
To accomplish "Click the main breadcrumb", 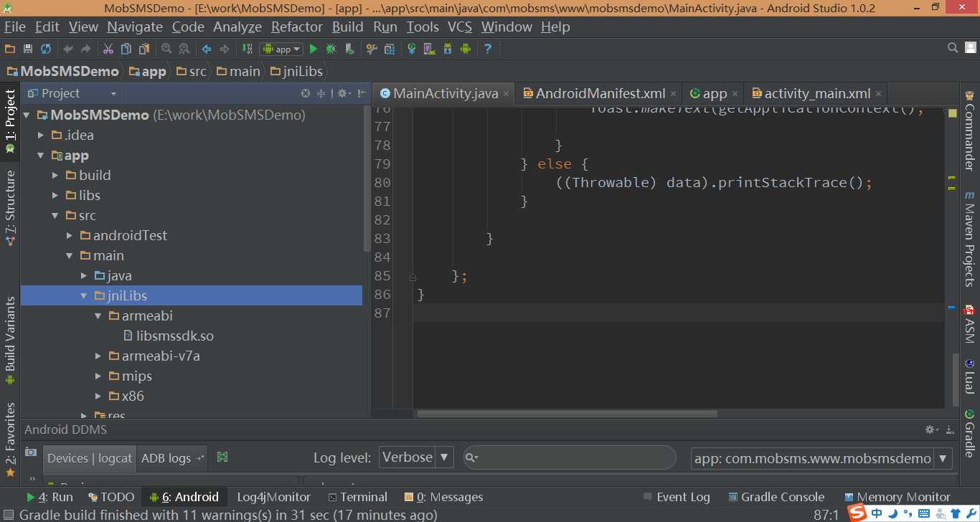I will point(238,71).
